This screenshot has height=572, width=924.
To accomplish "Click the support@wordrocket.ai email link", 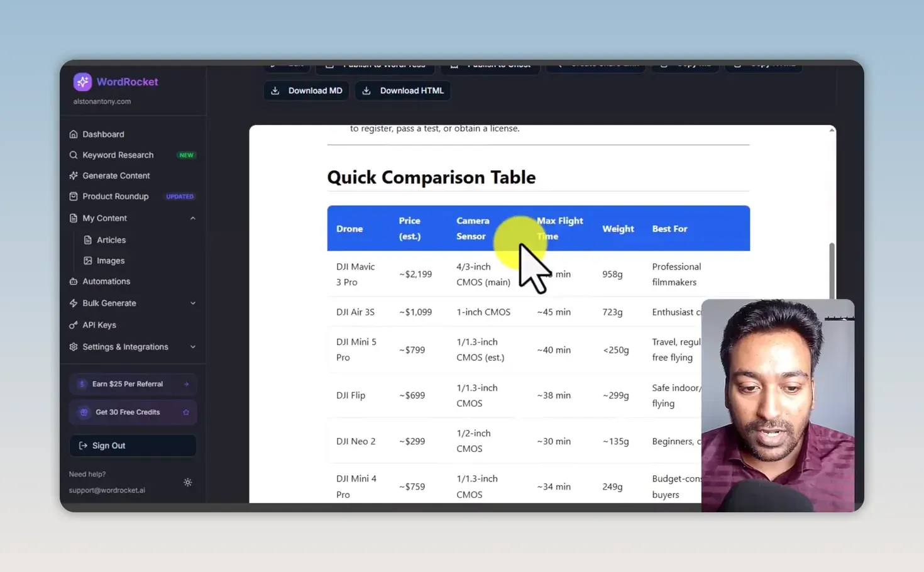I will (x=107, y=490).
